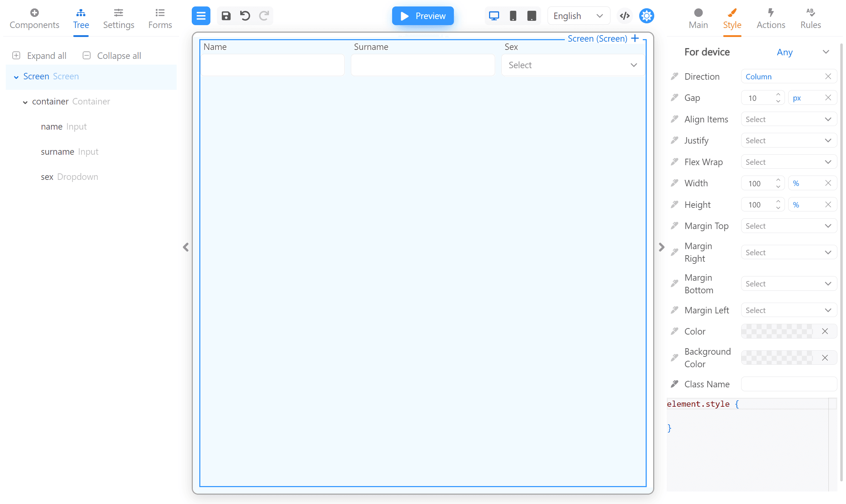Undo the last change

tap(245, 16)
